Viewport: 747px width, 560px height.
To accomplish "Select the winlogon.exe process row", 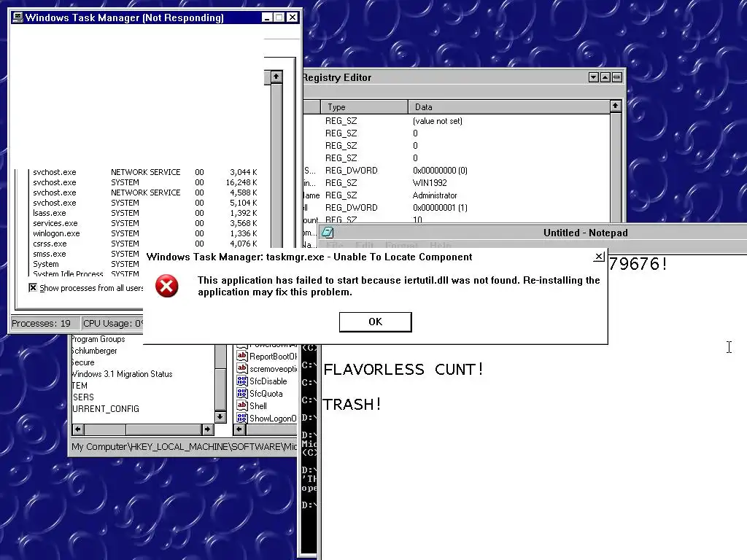I will pyautogui.click(x=145, y=233).
